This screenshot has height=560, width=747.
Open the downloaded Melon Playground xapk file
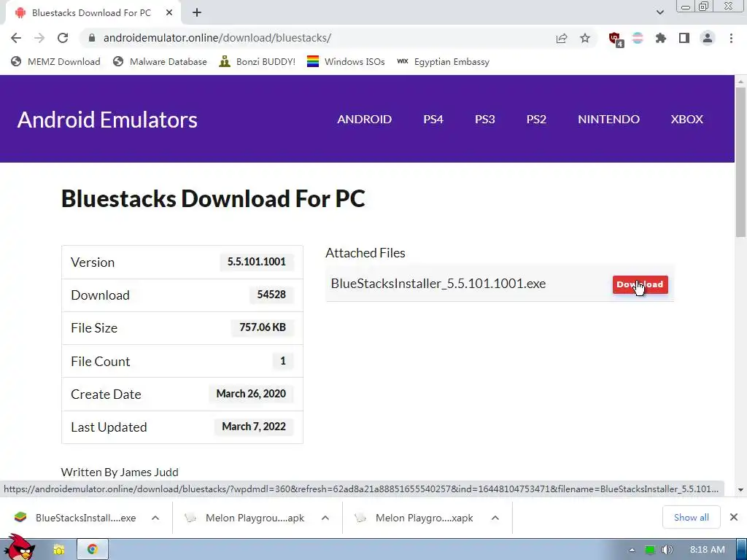pyautogui.click(x=415, y=518)
